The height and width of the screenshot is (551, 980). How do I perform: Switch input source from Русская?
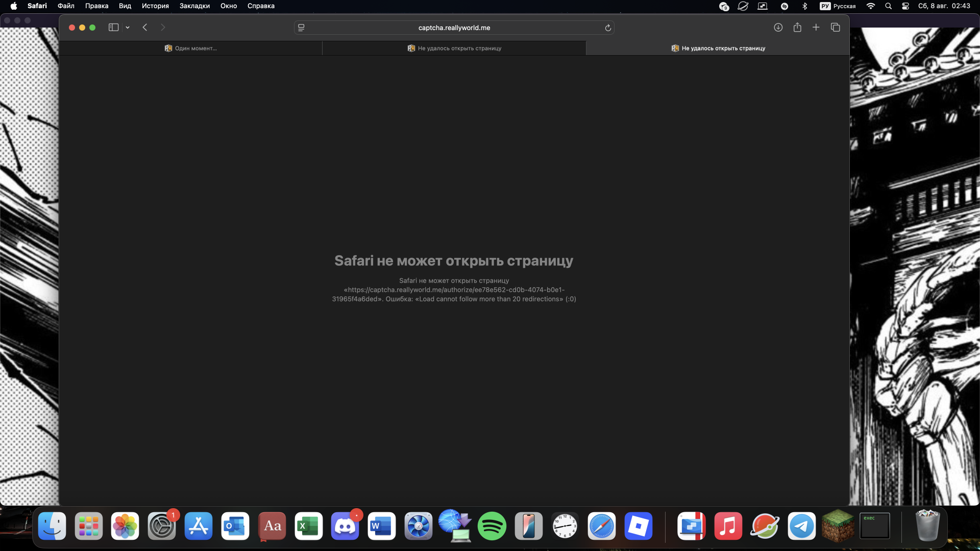tap(838, 6)
